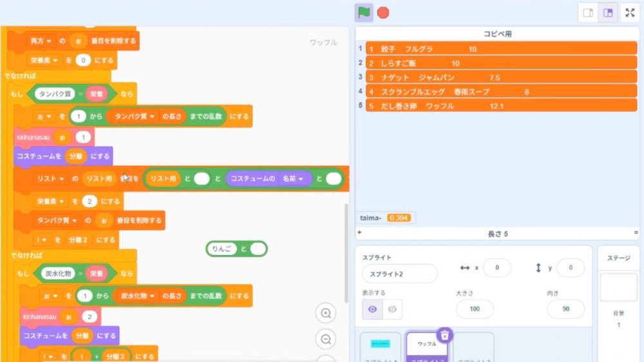Select list row だし巻き卵 ワッフル
644x362 pixels.
click(501, 106)
